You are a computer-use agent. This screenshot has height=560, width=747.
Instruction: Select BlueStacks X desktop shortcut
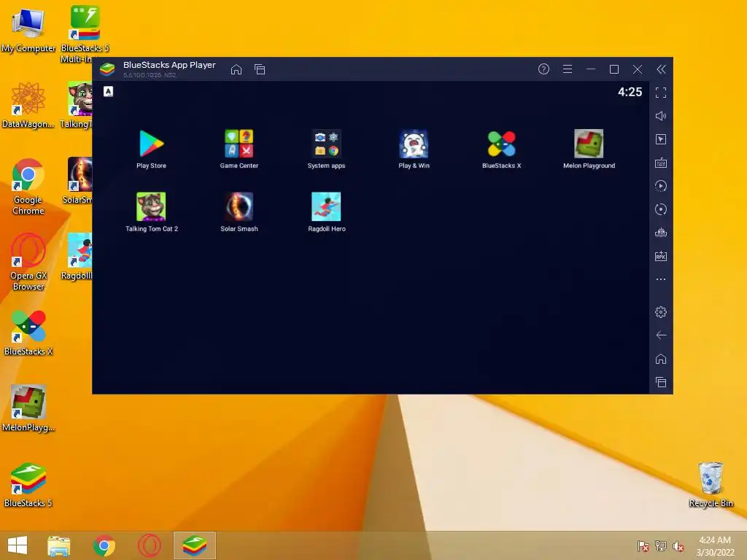28,332
